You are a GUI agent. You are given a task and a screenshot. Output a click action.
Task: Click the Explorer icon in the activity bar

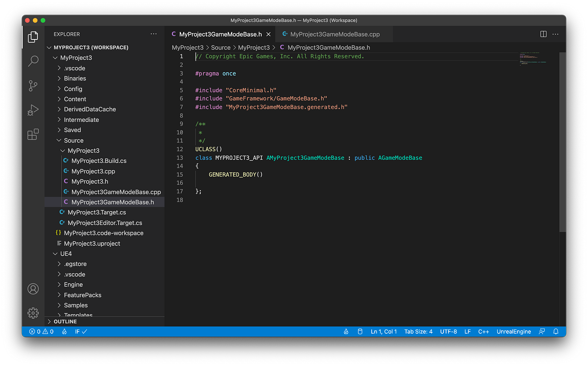33,37
